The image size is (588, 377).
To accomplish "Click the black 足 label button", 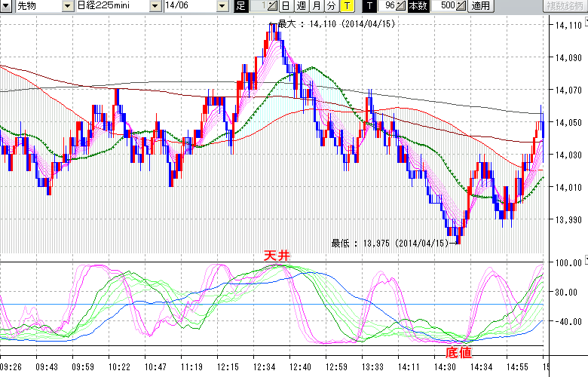I will pos(240,6).
